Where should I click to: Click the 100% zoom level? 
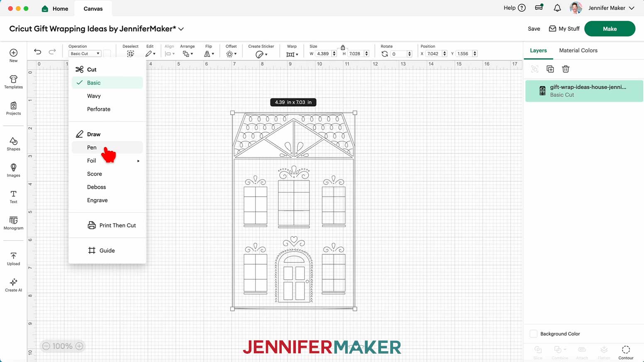click(x=63, y=346)
